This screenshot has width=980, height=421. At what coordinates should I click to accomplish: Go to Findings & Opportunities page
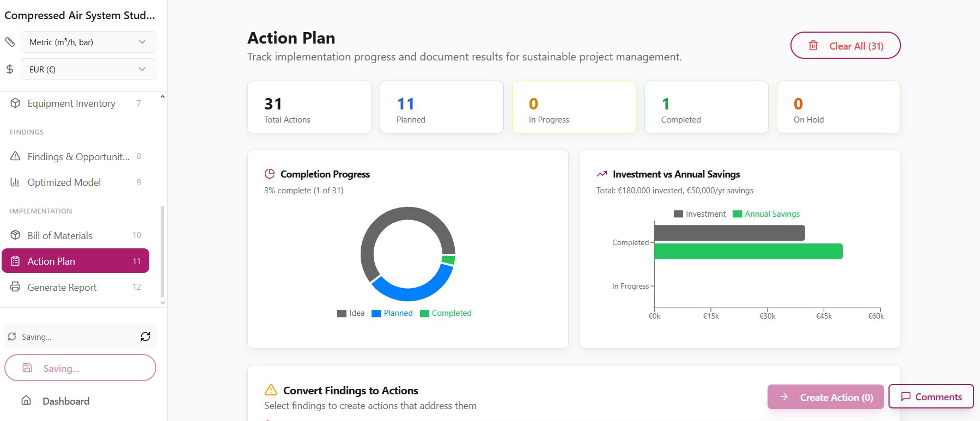tap(76, 156)
